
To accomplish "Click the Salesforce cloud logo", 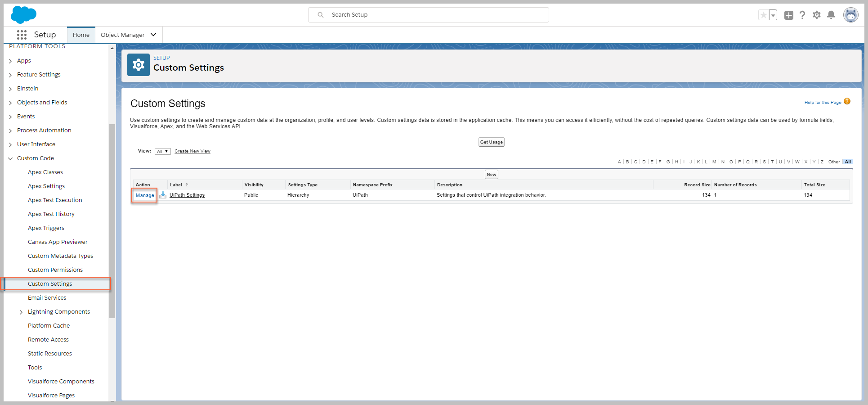I will point(23,14).
